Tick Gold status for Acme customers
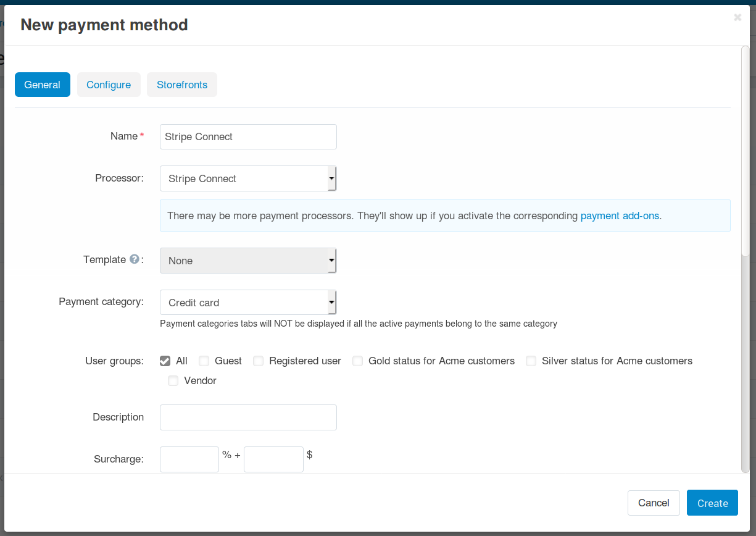The width and height of the screenshot is (756, 536). click(357, 361)
